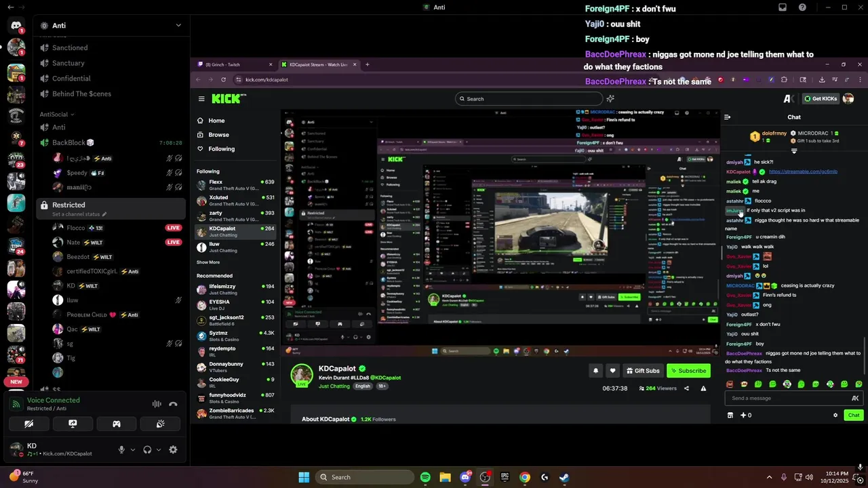Open Discord noise suppression waveform icon

(157, 404)
